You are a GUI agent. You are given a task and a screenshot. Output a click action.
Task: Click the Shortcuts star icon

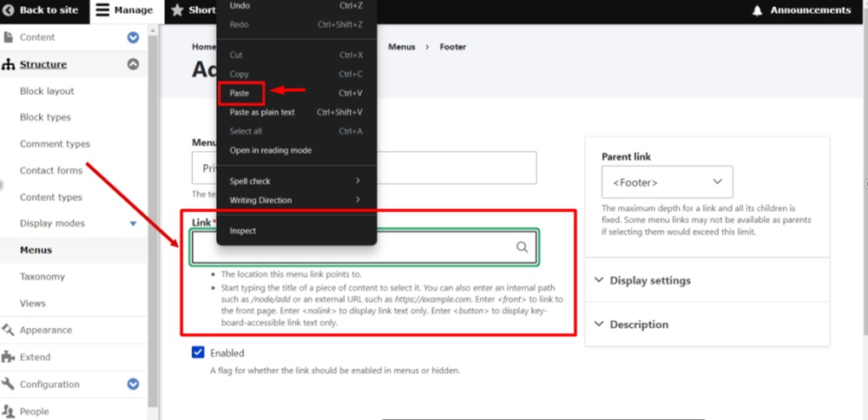(x=177, y=10)
